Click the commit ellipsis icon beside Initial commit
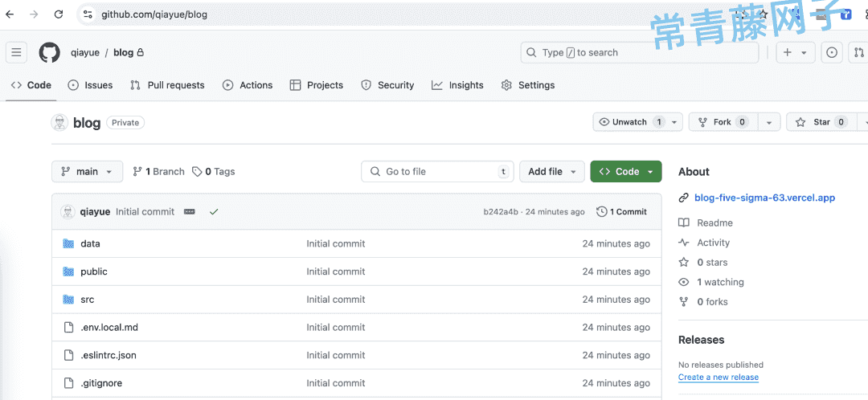Screen dimensions: 868x400 (190, 211)
